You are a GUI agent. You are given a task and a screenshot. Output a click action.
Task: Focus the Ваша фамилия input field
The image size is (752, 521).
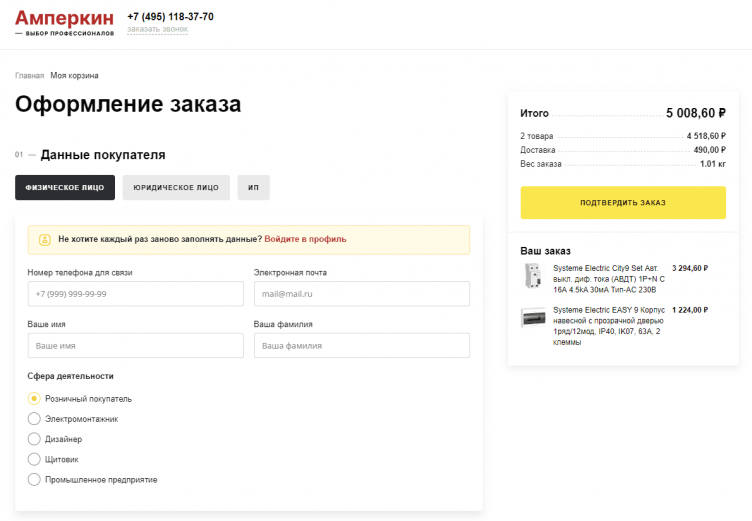[362, 345]
